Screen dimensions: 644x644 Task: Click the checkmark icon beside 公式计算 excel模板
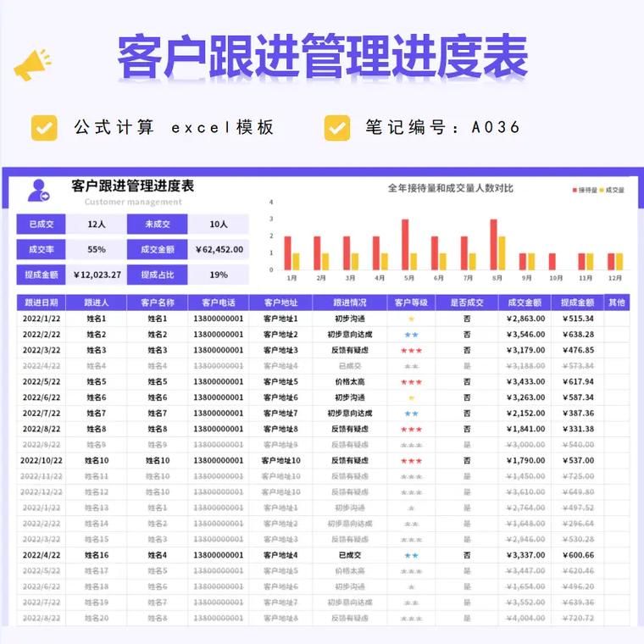pyautogui.click(x=44, y=128)
